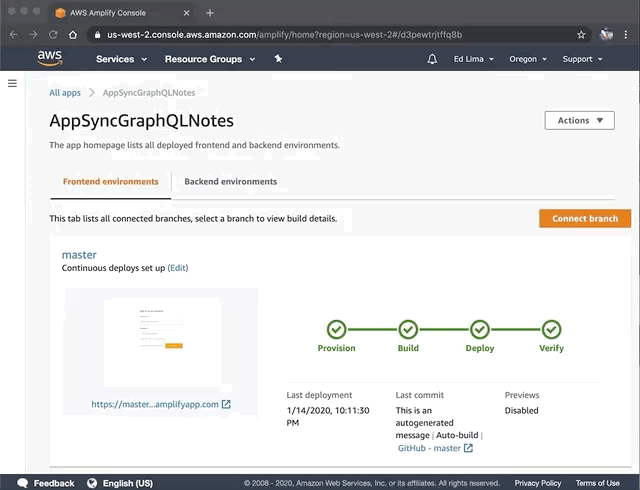Click the Feedback link in the footer
Image resolution: width=640 pixels, height=490 pixels.
(x=54, y=483)
